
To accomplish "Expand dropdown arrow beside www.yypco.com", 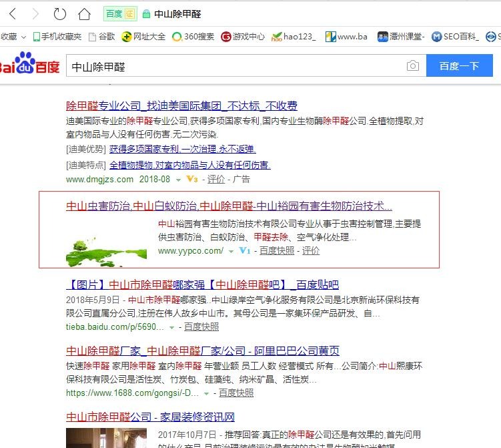I will tap(231, 252).
